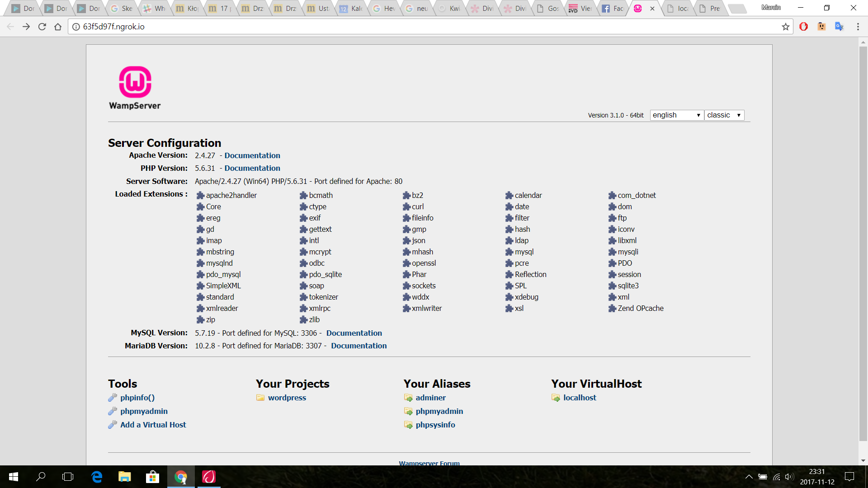Click the Add a Virtual Host wrench icon

click(x=113, y=425)
